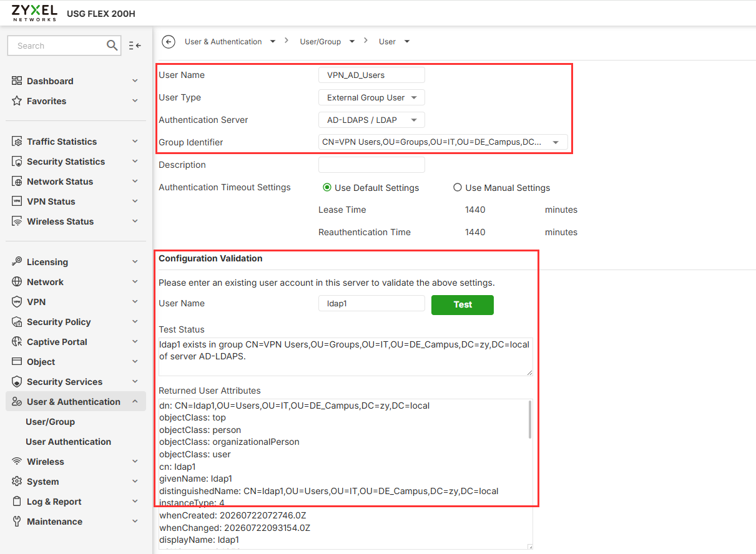Open the User/Group breadcrumb dropdown arrow
This screenshot has height=554, width=756.
click(351, 42)
